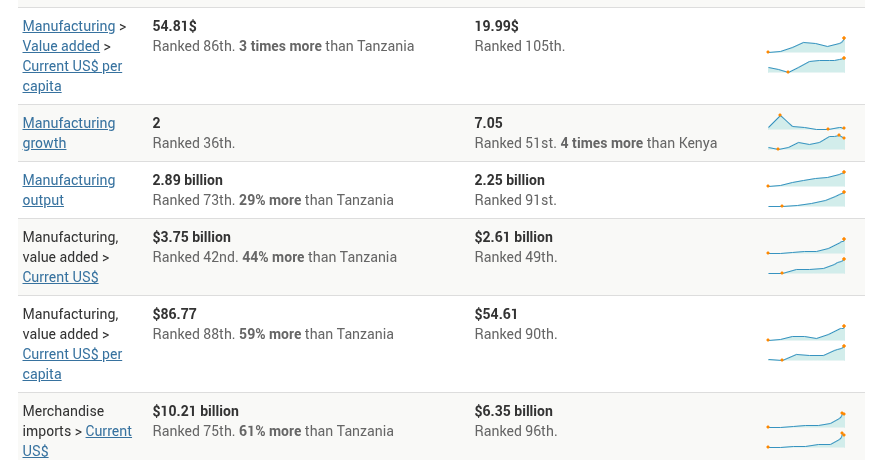Click the $54.61 per capita figure

(496, 314)
